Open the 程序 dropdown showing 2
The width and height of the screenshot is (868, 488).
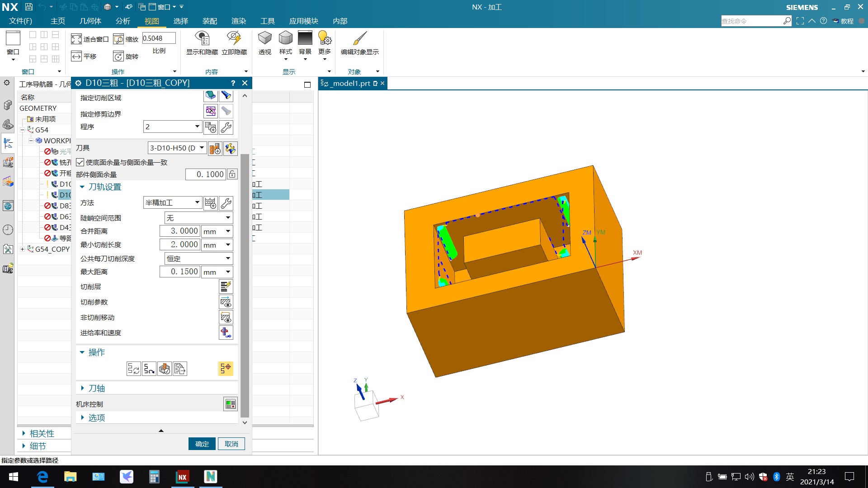point(172,127)
